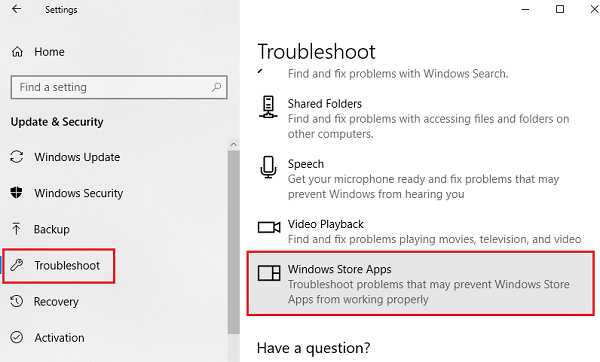Click the Video Playback camera icon
600x362 pixels.
tap(269, 227)
